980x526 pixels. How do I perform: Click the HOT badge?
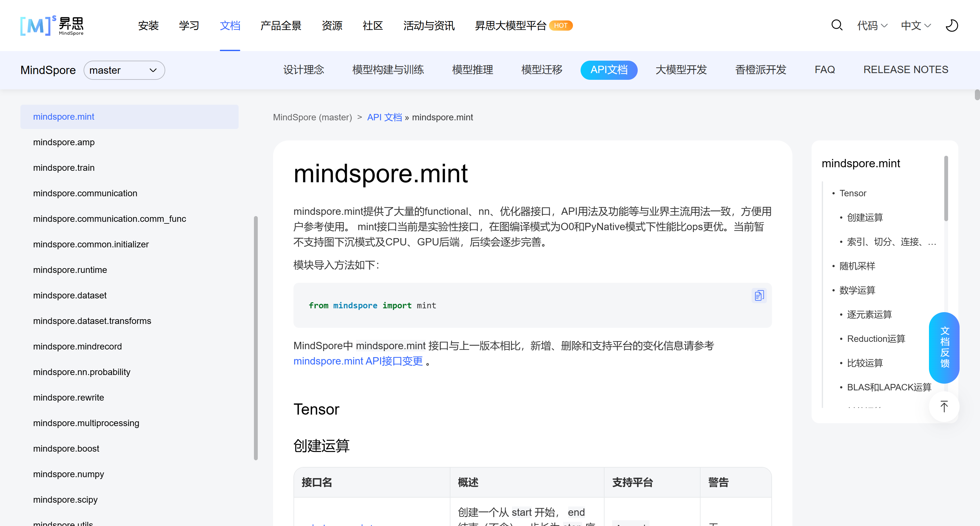[561, 26]
